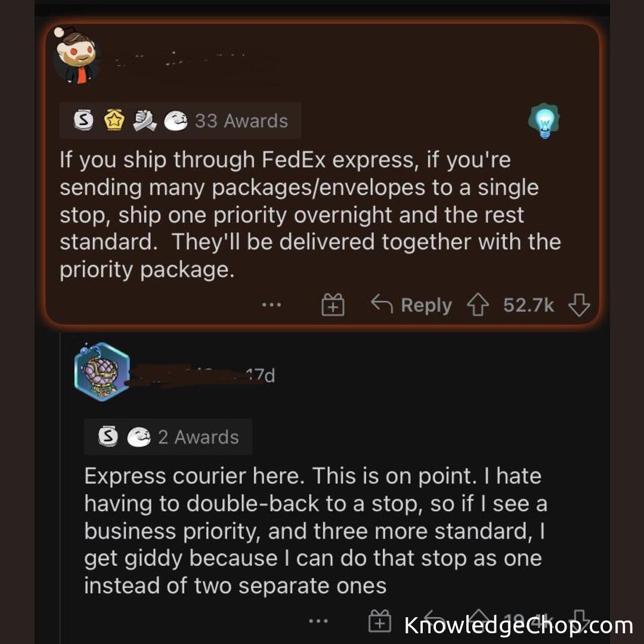Screen dimensions: 644x644
Task: Click Reply on the top FedEx comment
Action: pyautogui.click(x=411, y=305)
